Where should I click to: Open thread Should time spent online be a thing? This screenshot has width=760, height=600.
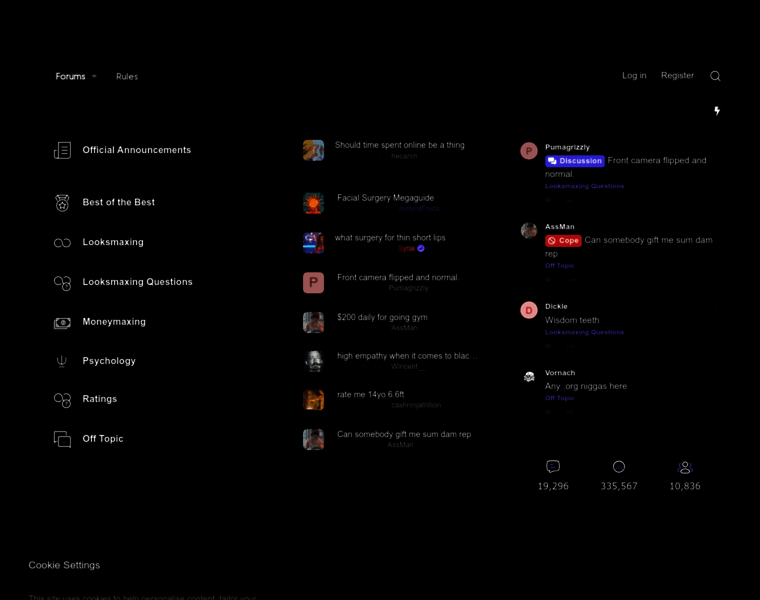[400, 145]
